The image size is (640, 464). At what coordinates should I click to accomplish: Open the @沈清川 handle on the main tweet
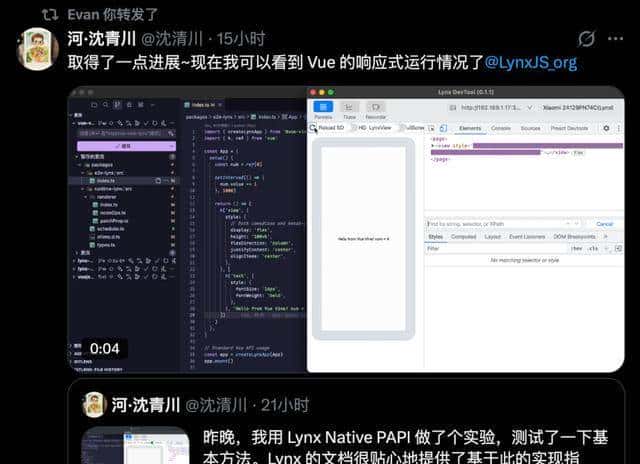click(x=172, y=39)
